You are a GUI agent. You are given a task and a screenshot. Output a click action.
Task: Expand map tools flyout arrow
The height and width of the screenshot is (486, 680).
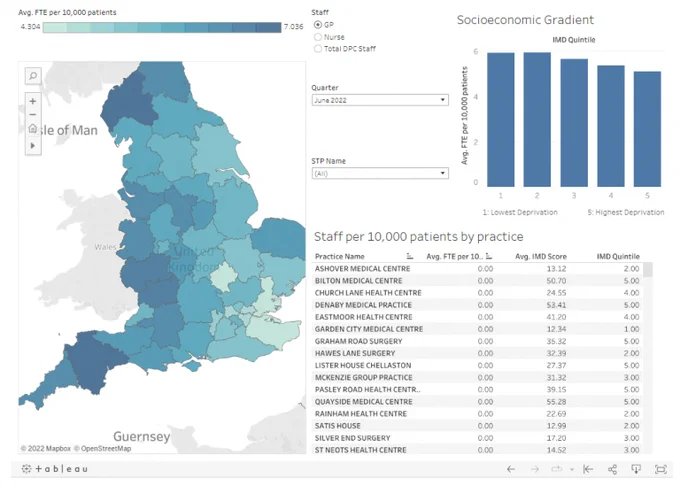click(x=33, y=146)
